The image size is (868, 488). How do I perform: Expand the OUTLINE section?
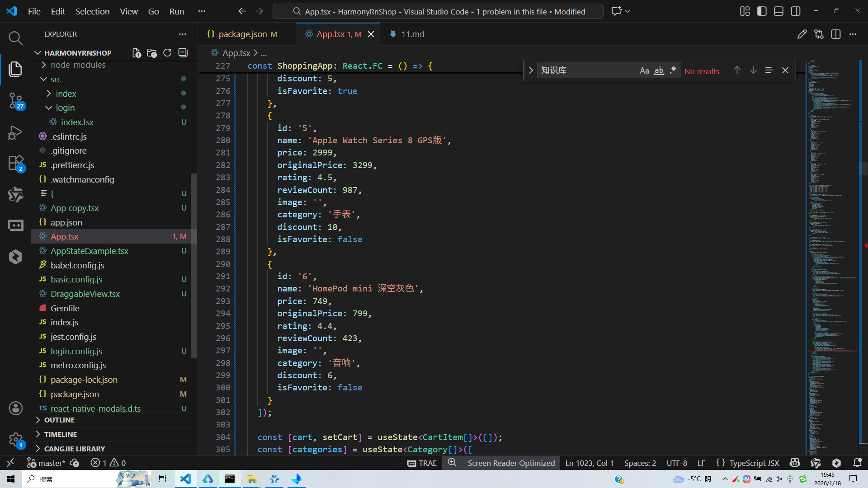click(x=59, y=420)
